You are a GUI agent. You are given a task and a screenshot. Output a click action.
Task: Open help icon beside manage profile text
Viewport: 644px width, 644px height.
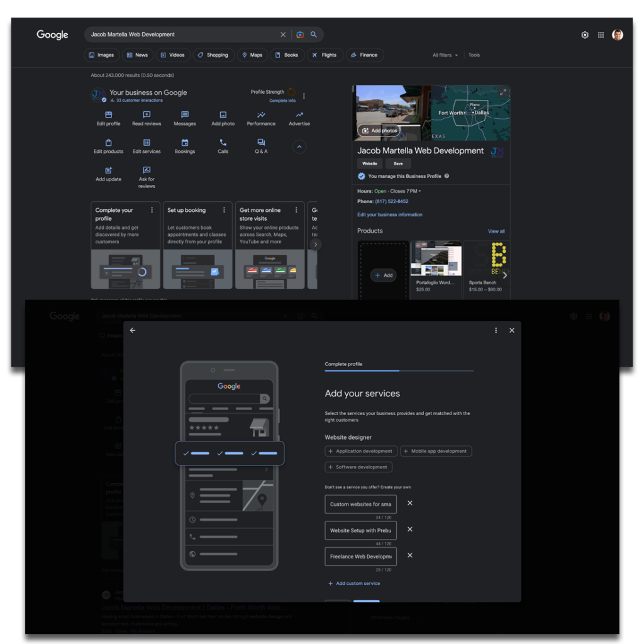click(x=447, y=176)
